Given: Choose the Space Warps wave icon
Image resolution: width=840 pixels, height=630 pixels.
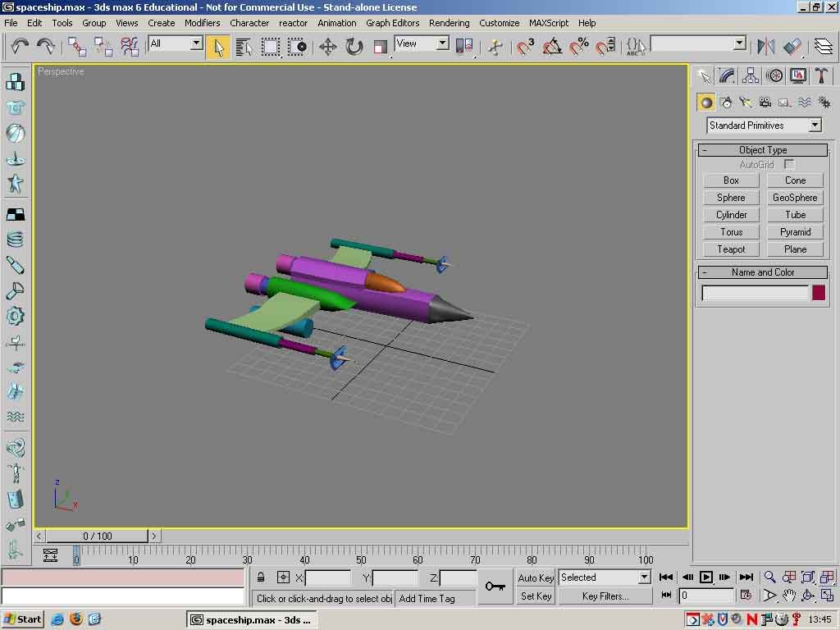Looking at the screenshot, I should pyautogui.click(x=805, y=103).
